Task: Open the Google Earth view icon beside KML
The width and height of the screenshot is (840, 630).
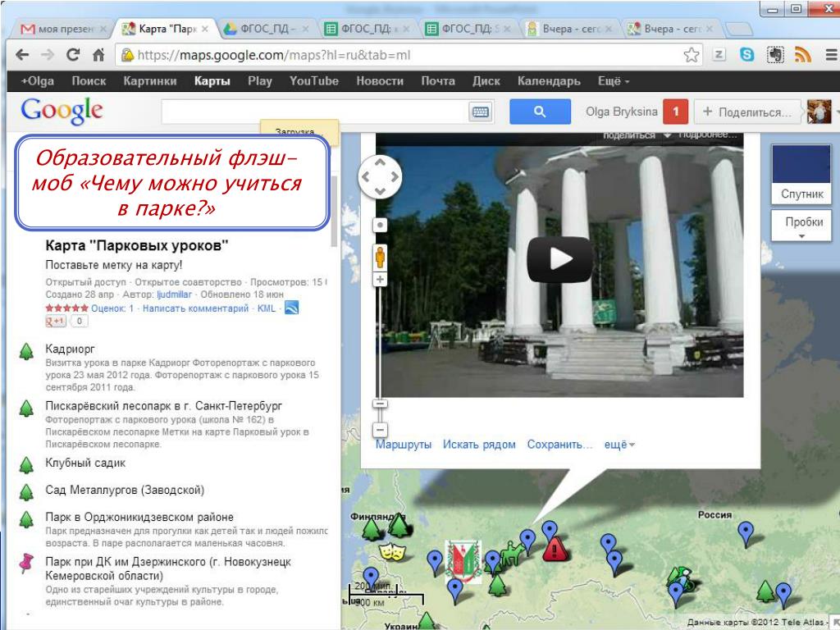Action: point(291,308)
